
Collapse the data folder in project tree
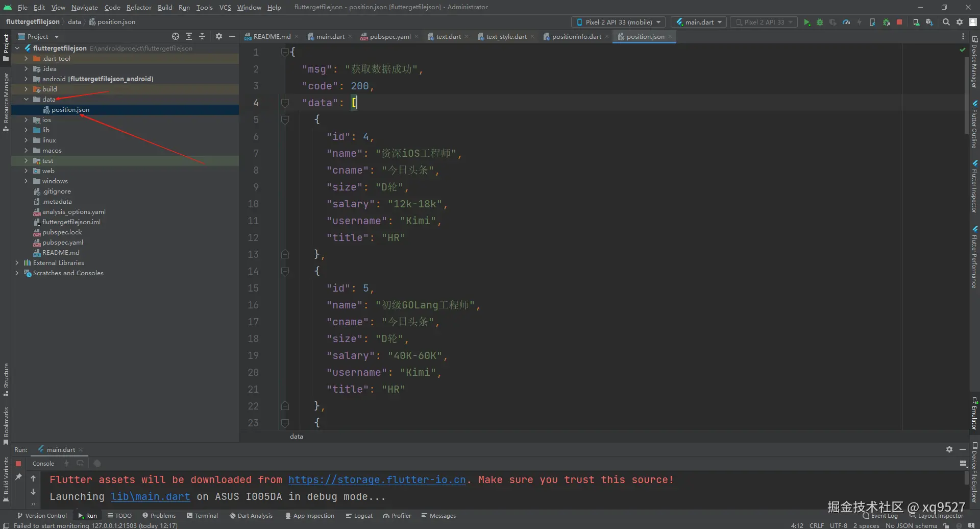click(26, 100)
